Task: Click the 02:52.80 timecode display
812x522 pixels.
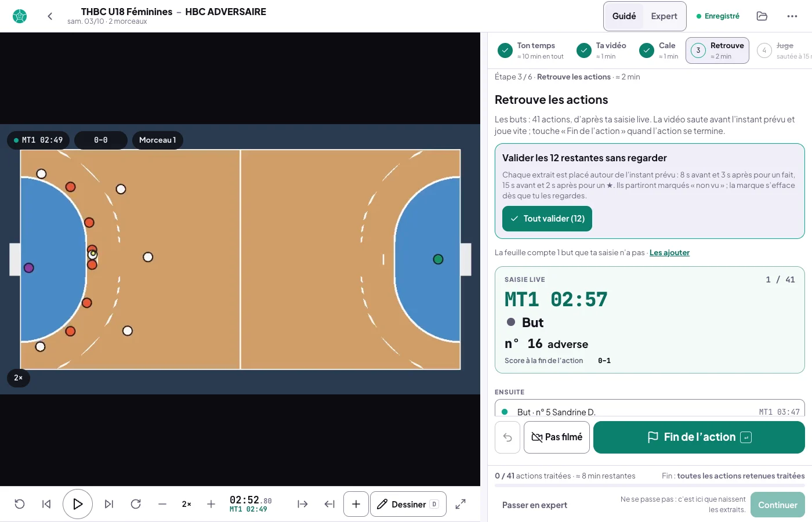Action: 251,500
